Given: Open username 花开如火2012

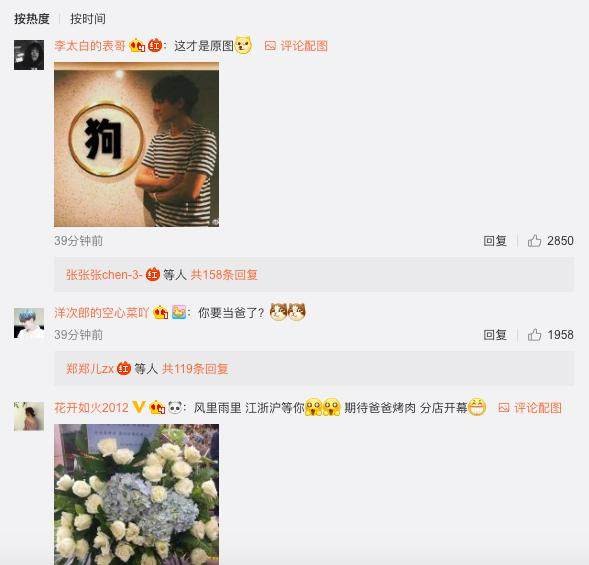Looking at the screenshot, I should [x=91, y=407].
